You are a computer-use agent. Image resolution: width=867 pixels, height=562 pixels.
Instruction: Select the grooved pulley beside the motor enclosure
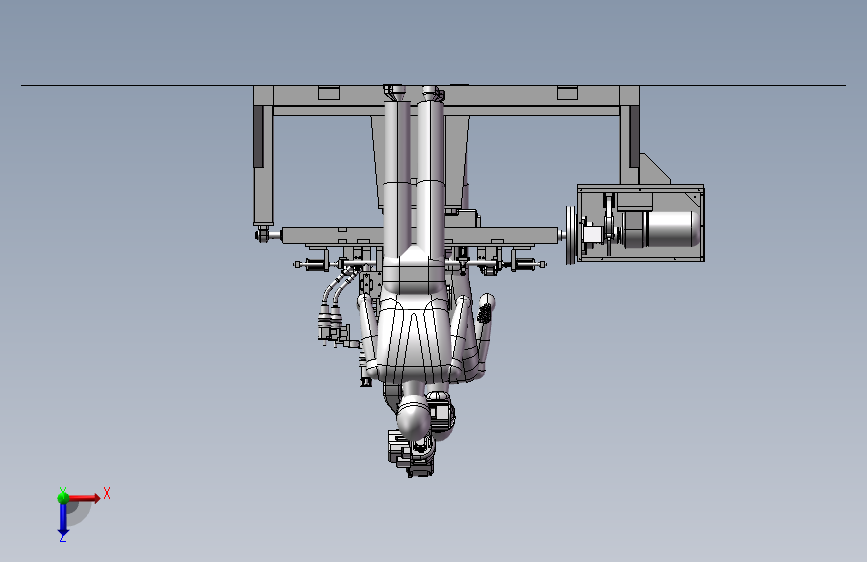click(x=571, y=235)
